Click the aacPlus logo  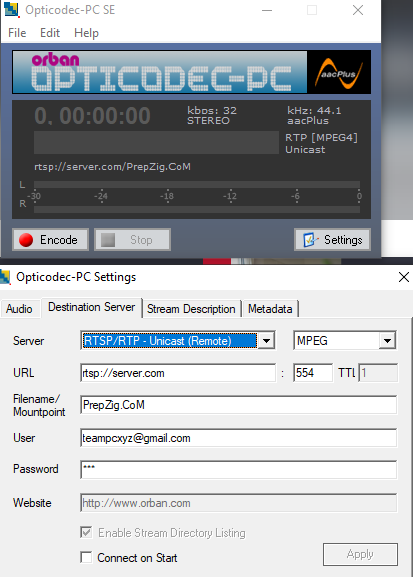(x=339, y=72)
